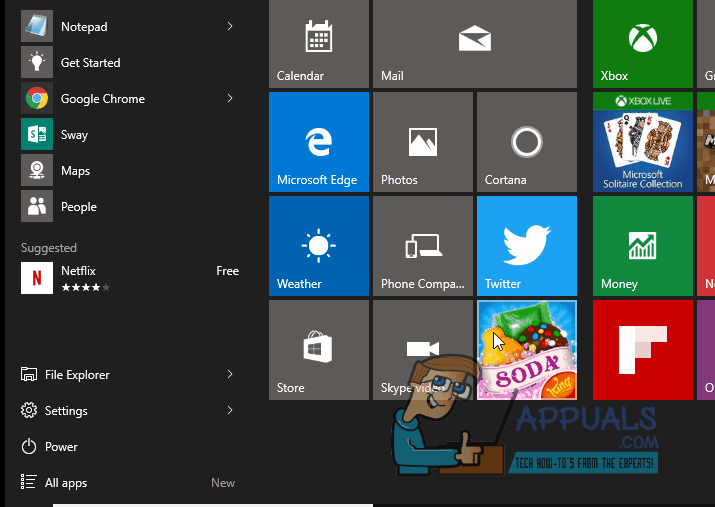The height and width of the screenshot is (507, 715).
Task: Open the Phone Companion tile
Action: coord(423,246)
